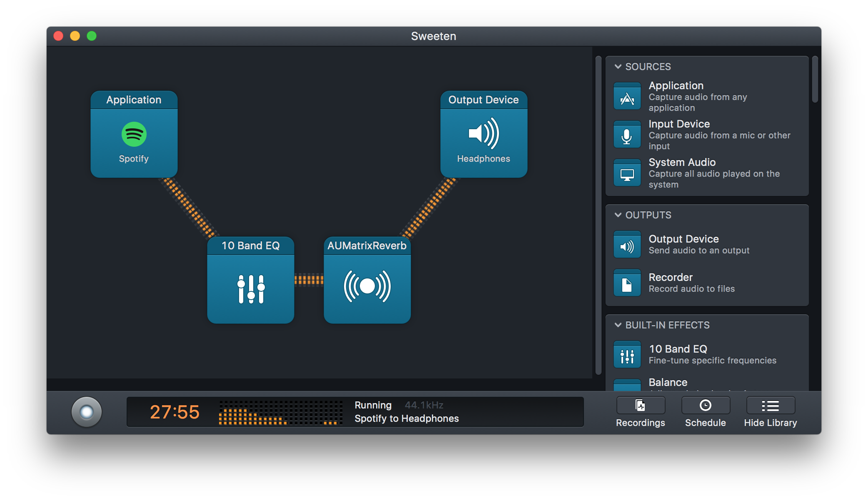
Task: Click the 44.1kHz sample rate text
Action: (x=424, y=405)
